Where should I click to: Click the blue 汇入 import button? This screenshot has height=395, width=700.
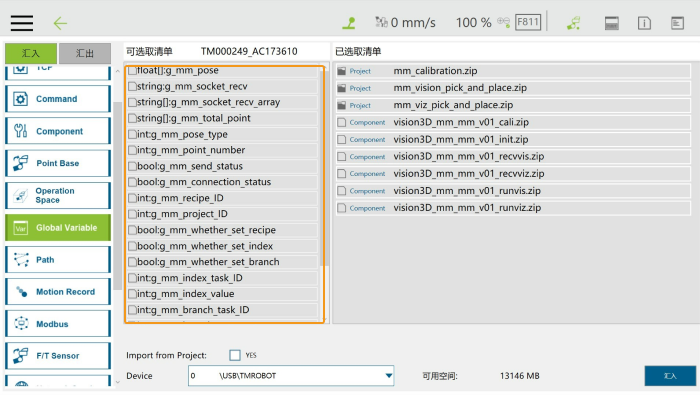coord(670,376)
